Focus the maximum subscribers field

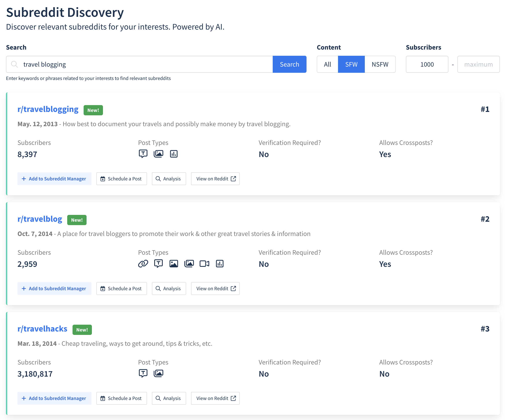(478, 64)
